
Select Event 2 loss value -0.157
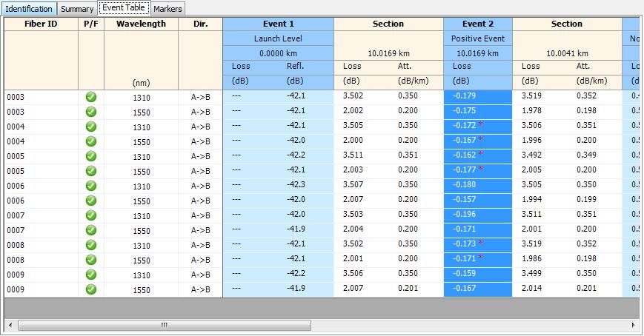464,199
